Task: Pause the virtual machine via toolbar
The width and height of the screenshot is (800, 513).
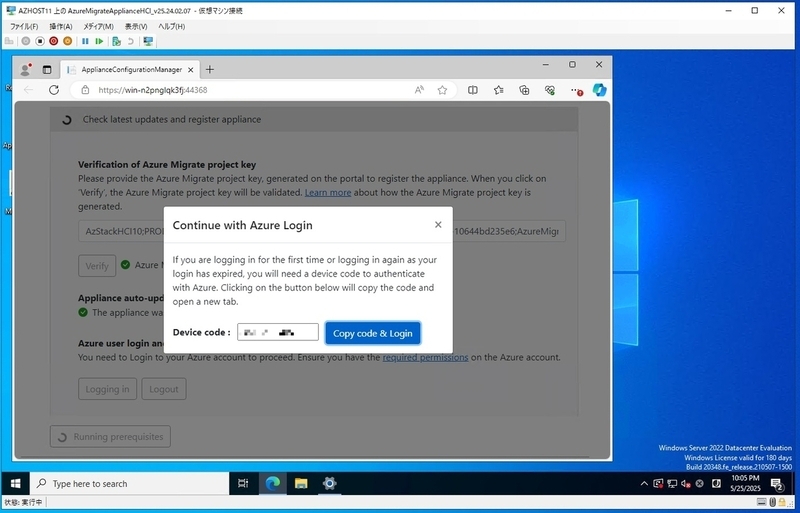Action: point(85,41)
